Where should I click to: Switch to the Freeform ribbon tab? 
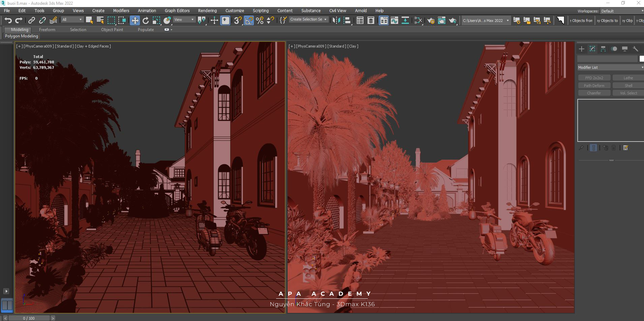[x=47, y=30]
